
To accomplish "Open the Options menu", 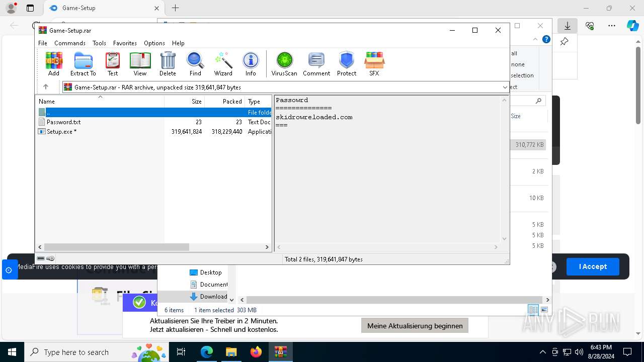I will (154, 43).
